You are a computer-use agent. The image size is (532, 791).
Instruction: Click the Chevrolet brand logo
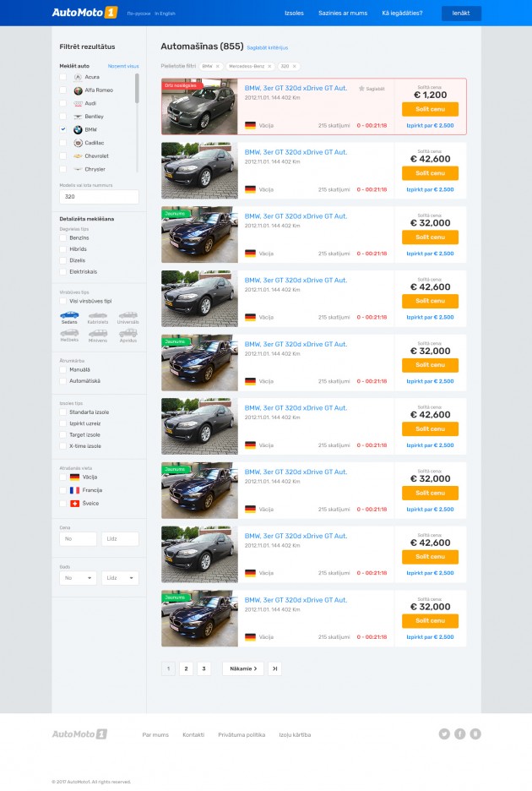coord(78,155)
